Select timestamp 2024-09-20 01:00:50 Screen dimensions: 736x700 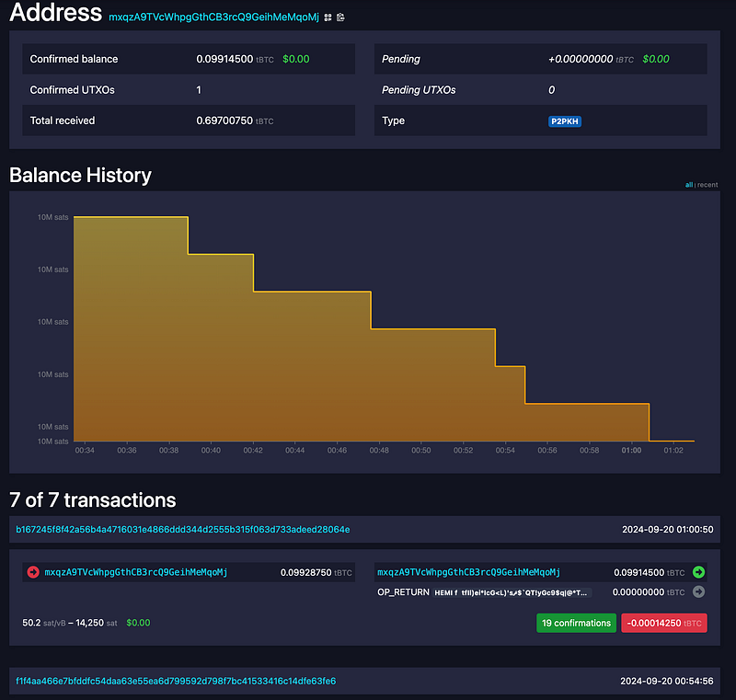point(668,529)
